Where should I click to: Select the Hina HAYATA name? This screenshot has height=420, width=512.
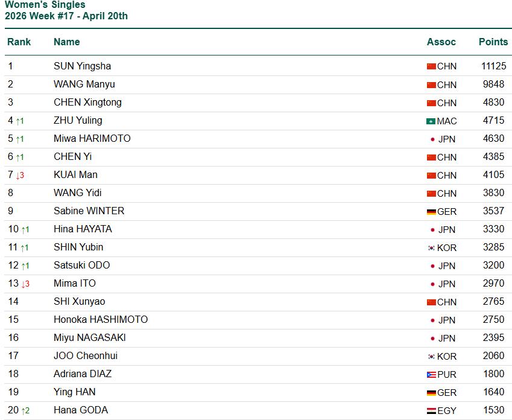click(83, 229)
